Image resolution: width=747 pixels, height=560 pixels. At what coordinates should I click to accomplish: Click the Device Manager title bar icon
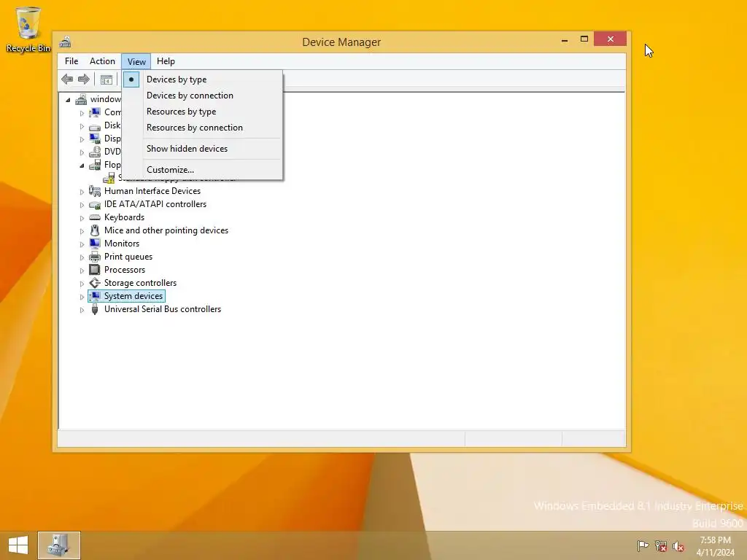tap(65, 42)
